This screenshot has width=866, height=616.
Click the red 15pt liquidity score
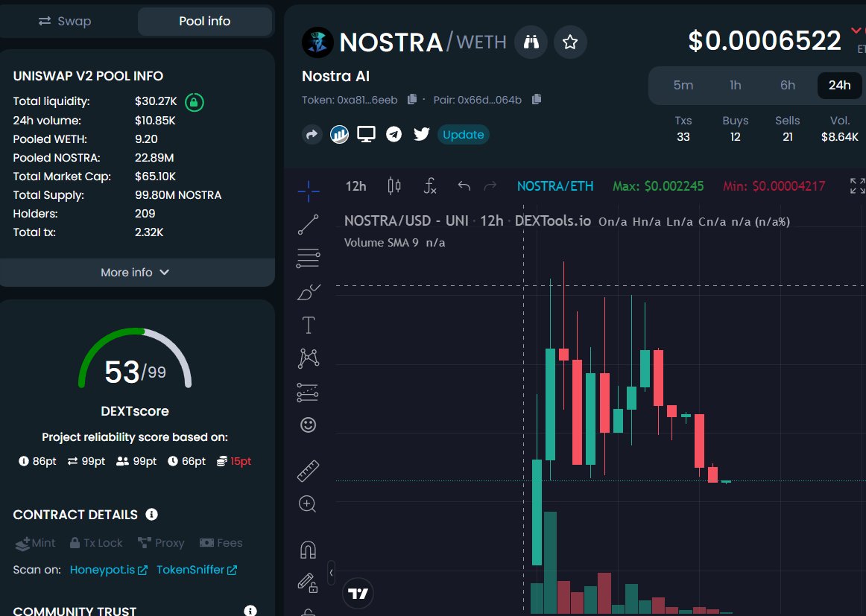tap(234, 462)
